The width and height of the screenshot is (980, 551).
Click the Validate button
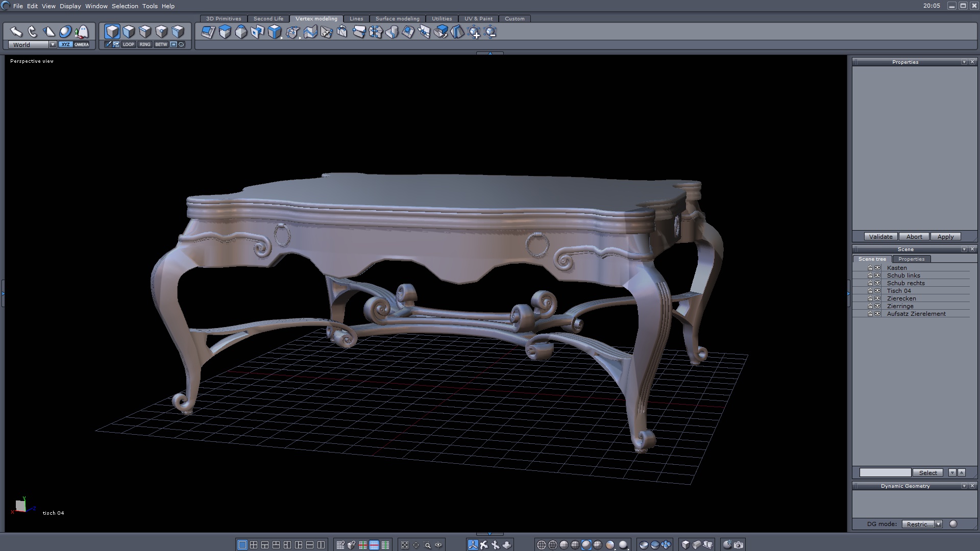[880, 237]
